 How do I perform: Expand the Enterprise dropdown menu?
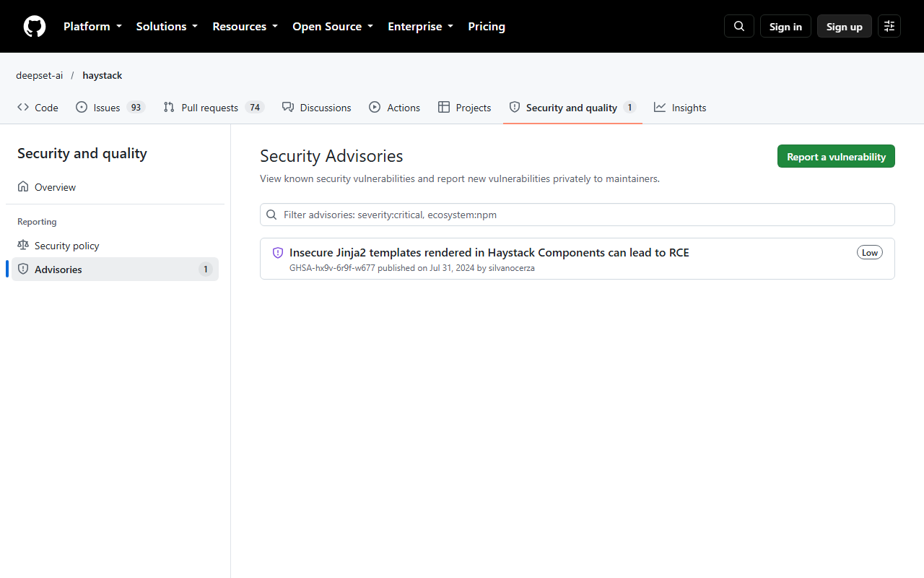click(420, 26)
